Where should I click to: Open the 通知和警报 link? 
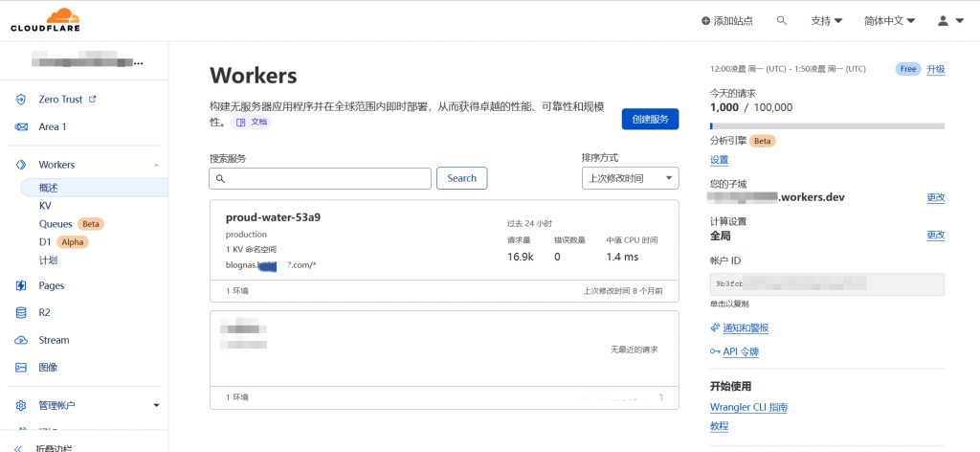[746, 328]
